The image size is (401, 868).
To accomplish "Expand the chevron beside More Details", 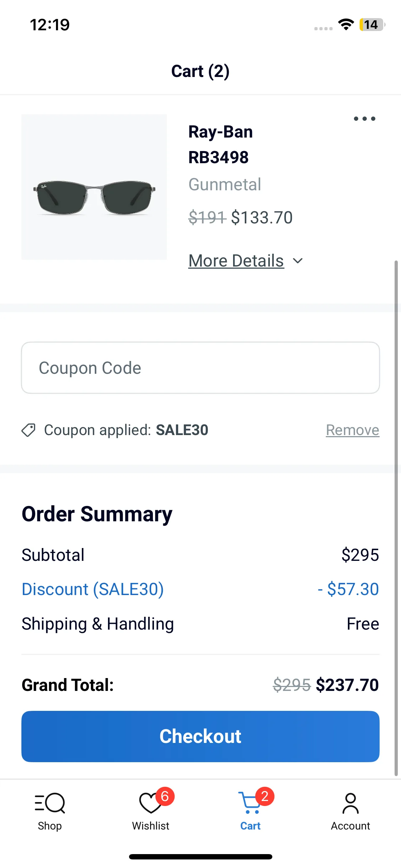I will [298, 261].
